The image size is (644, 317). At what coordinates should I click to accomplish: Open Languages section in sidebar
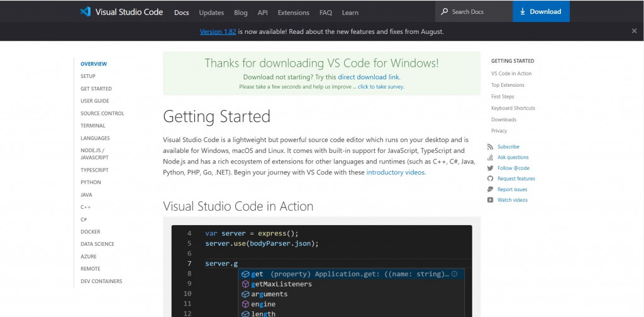96,138
